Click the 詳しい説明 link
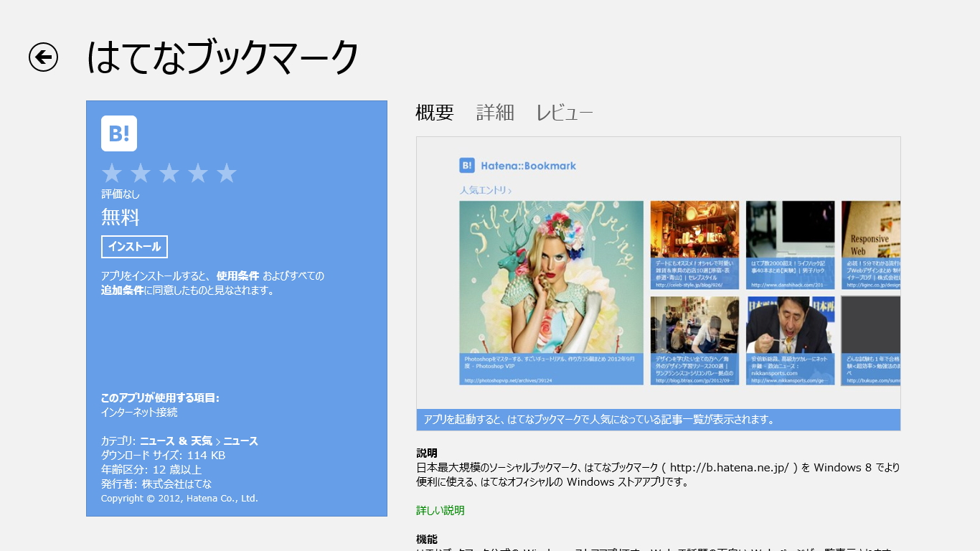The image size is (980, 551). [440, 511]
